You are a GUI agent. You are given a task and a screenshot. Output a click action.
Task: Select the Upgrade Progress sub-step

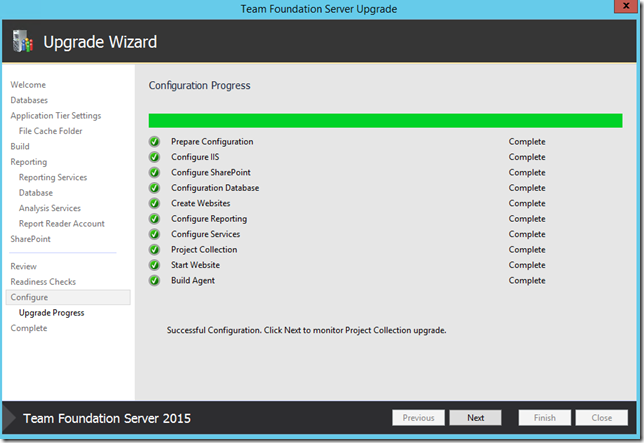pos(51,313)
